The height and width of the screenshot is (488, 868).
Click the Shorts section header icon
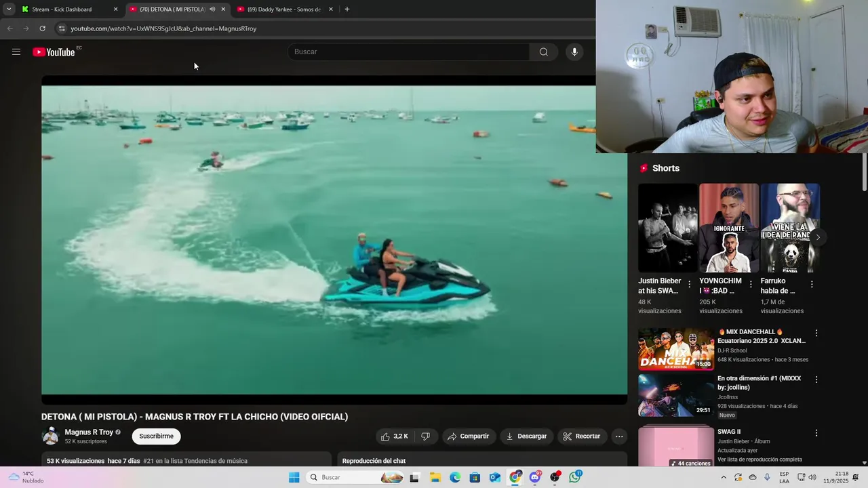tap(644, 168)
